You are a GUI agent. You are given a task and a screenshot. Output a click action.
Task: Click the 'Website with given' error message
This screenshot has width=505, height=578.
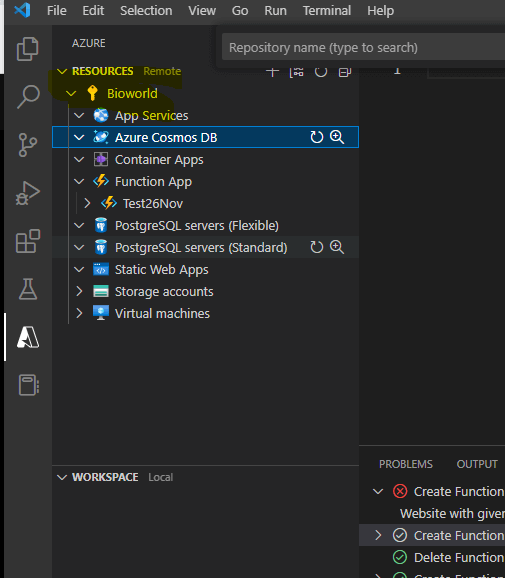tap(452, 513)
